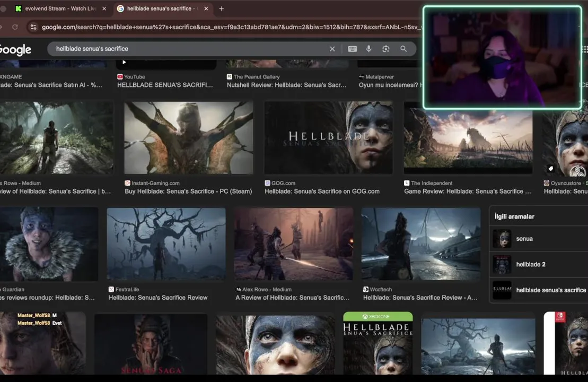Viewport: 588px width, 382px height.
Task: Clear the search box with the X icon
Action: pyautogui.click(x=332, y=49)
